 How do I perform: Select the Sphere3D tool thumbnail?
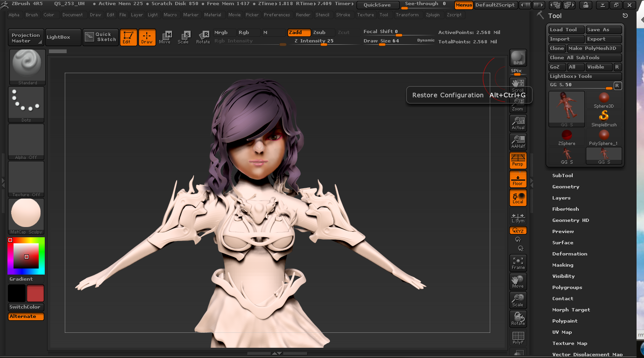604,100
